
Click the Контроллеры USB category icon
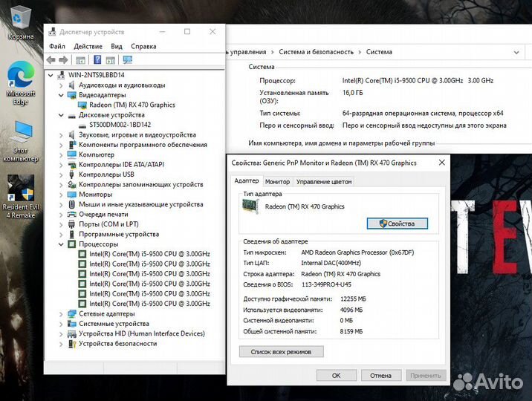point(71,175)
